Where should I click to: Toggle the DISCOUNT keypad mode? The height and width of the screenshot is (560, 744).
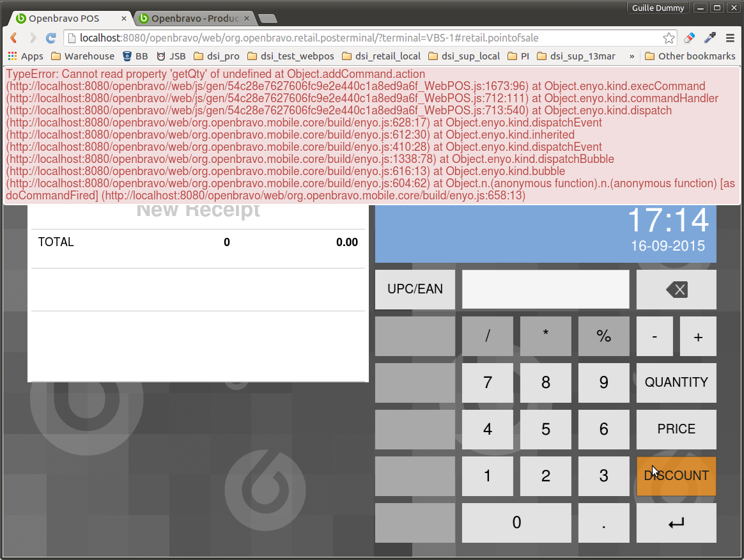coord(676,476)
